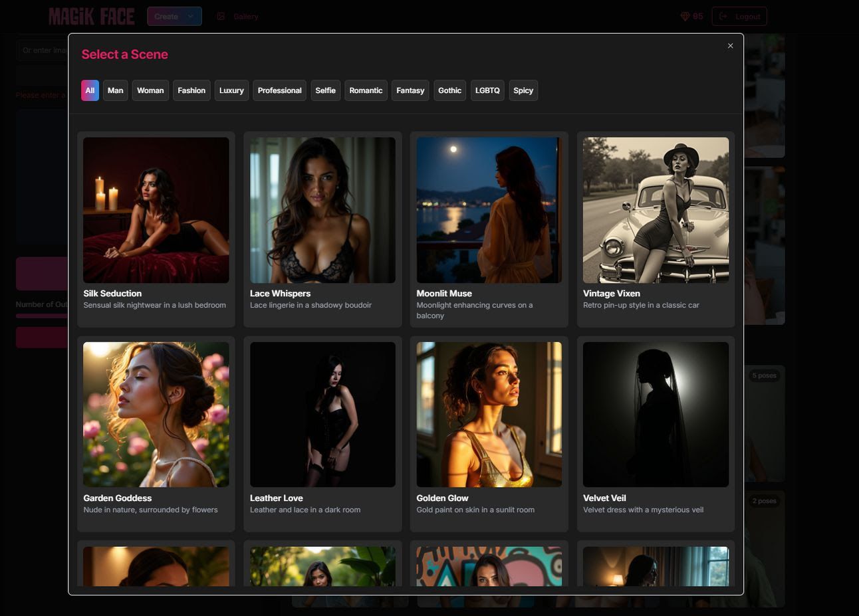Click the diamond credits icon in header
The height and width of the screenshot is (616, 859).
coord(685,17)
